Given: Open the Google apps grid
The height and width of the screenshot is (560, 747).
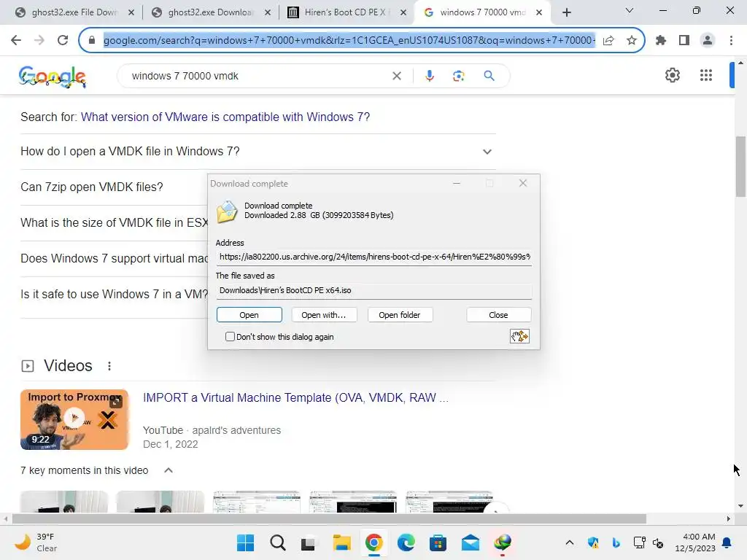Looking at the screenshot, I should point(706,75).
